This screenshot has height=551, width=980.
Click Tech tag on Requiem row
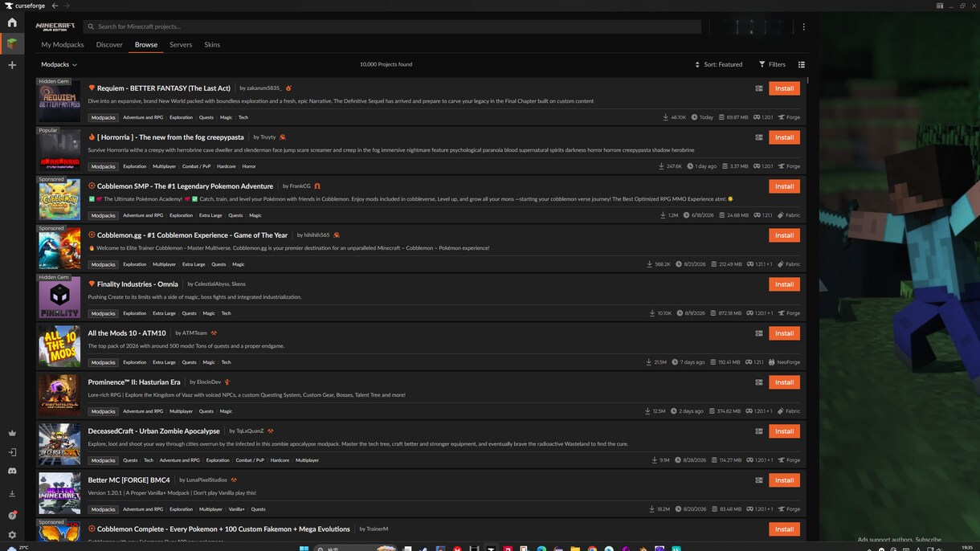pyautogui.click(x=243, y=117)
